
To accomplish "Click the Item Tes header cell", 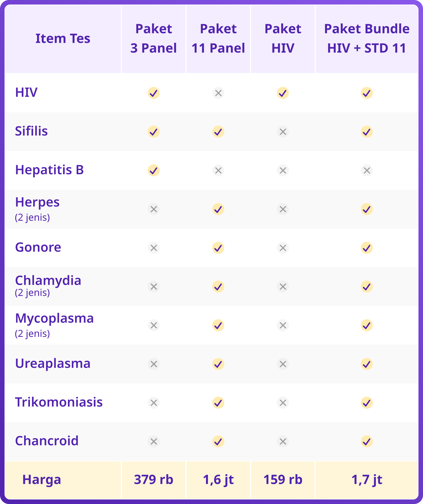I will (x=63, y=39).
